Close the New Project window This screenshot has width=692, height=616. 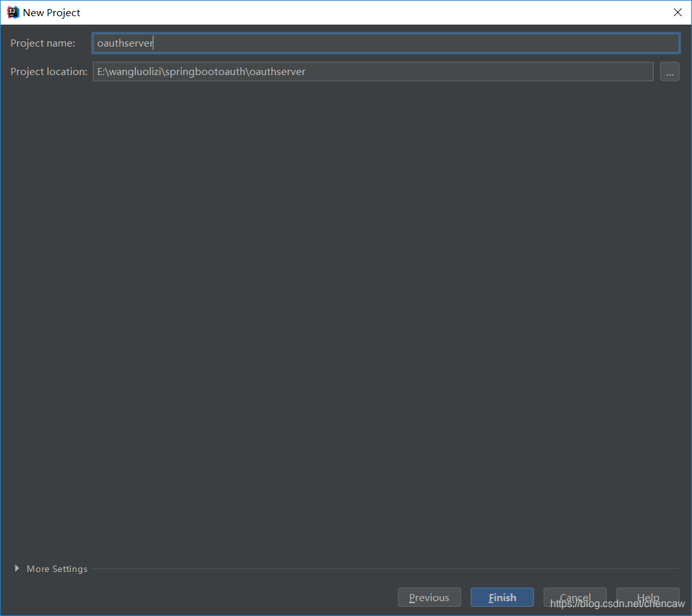point(678,12)
